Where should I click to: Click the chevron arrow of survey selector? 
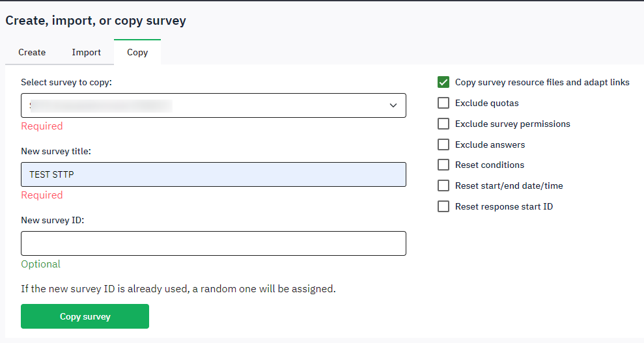coord(393,105)
